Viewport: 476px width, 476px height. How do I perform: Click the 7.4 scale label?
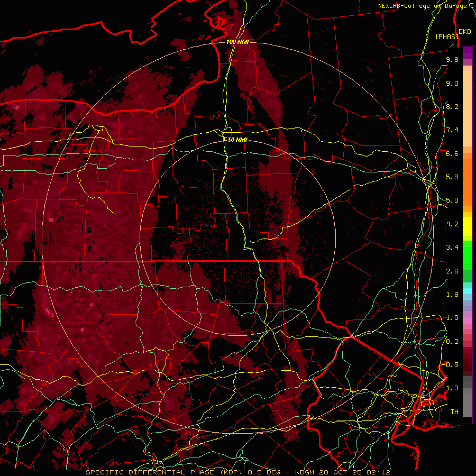452,130
